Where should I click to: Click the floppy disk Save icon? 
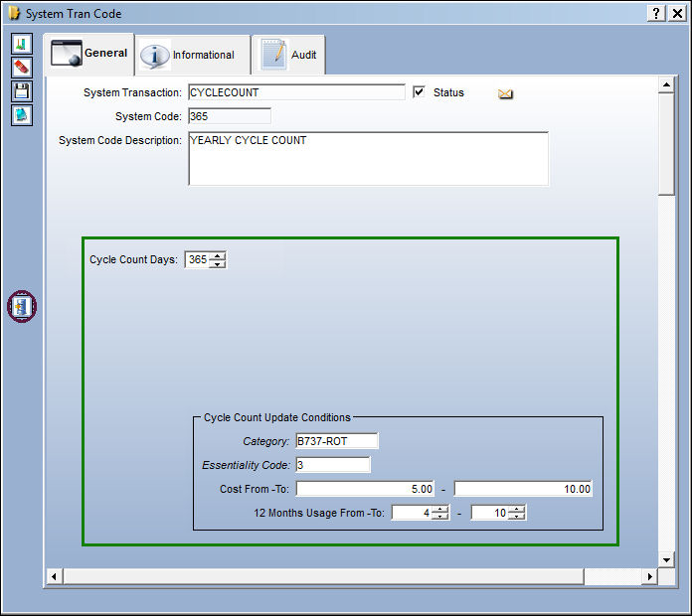click(22, 91)
